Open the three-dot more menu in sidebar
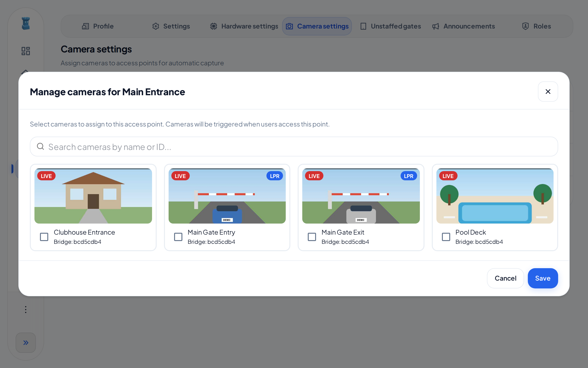 tap(26, 310)
